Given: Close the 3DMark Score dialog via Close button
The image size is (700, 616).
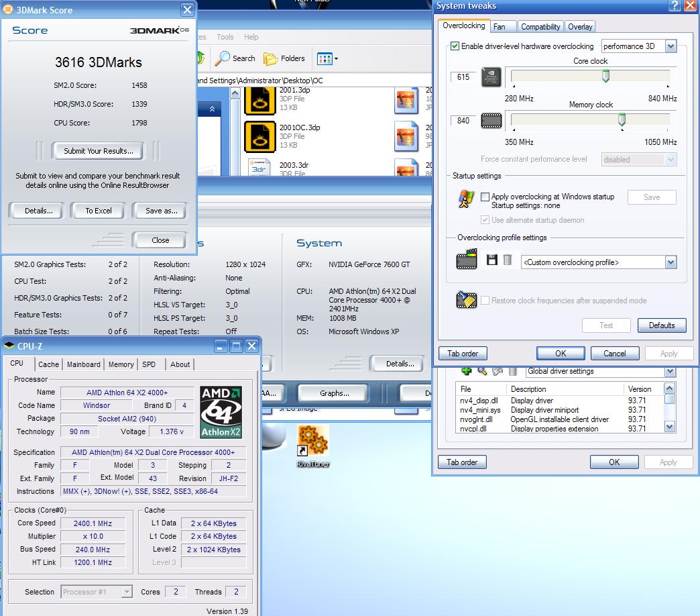Looking at the screenshot, I should pos(160,240).
